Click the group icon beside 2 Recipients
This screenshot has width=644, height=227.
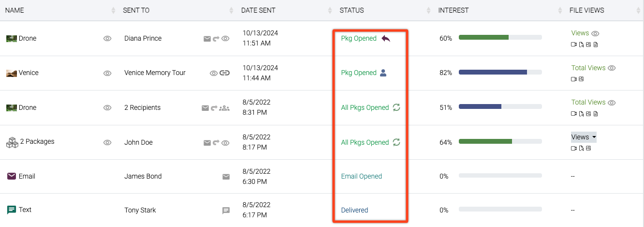click(224, 108)
